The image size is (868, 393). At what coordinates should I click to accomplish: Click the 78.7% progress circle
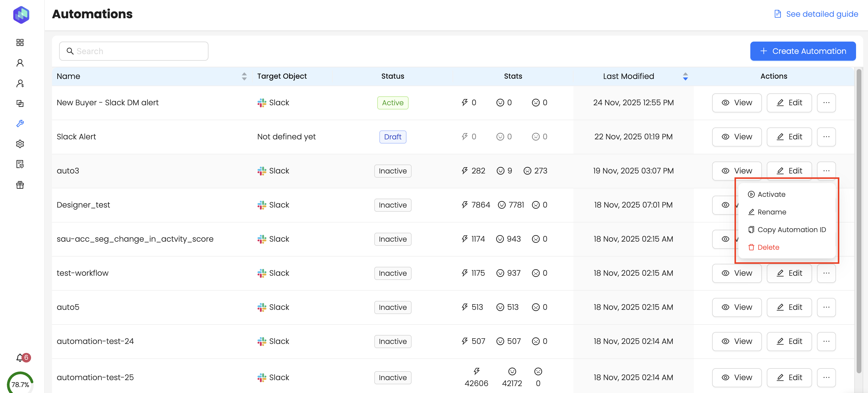[x=20, y=384]
